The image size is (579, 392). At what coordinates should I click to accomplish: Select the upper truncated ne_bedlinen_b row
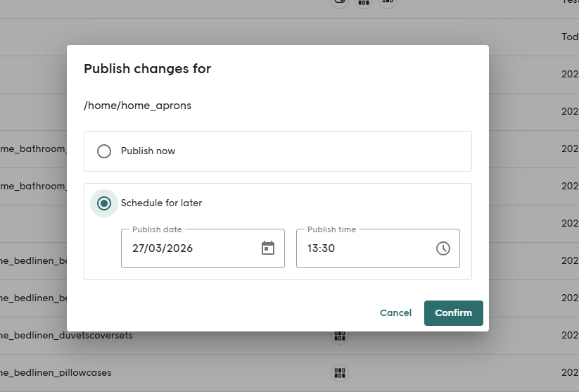click(x=33, y=261)
